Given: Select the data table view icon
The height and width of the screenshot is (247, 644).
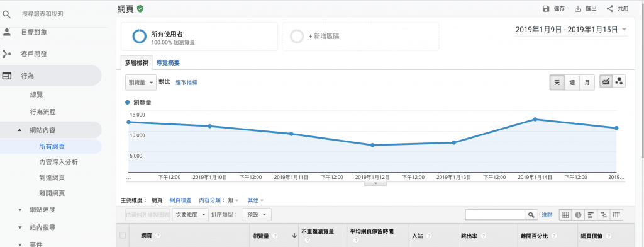Looking at the screenshot, I should (x=565, y=214).
